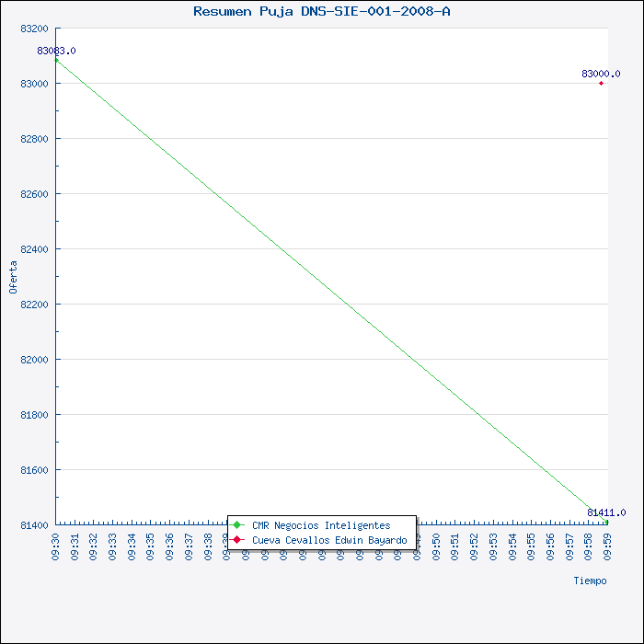Select the Cueva Cevallos Edwin Bayardo legend entry

[x=328, y=539]
